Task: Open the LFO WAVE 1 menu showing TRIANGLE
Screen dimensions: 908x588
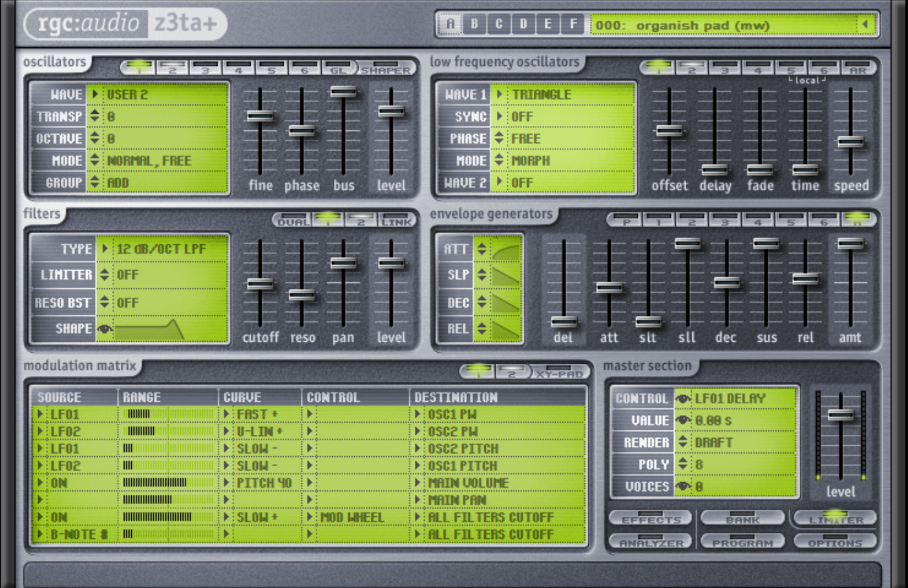Action: click(499, 94)
